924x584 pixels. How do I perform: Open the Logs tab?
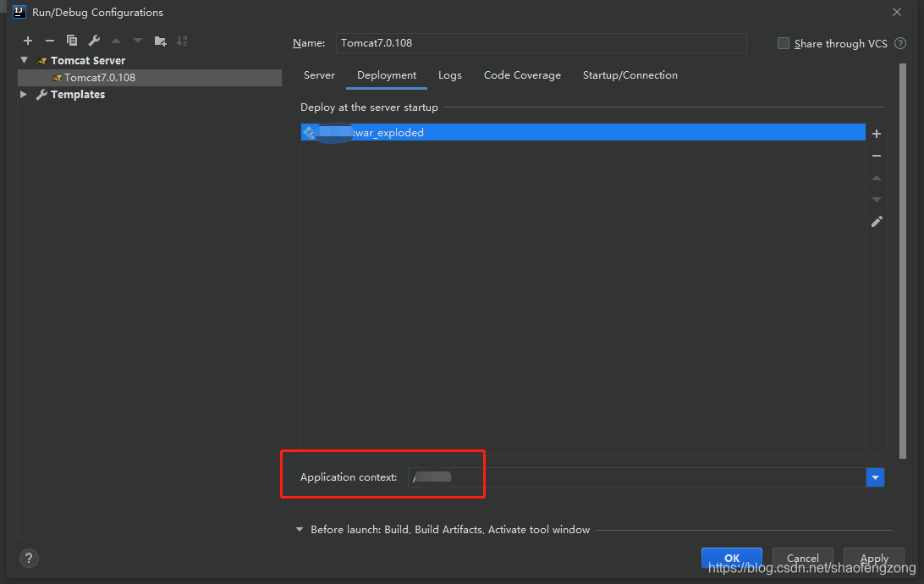(x=449, y=74)
